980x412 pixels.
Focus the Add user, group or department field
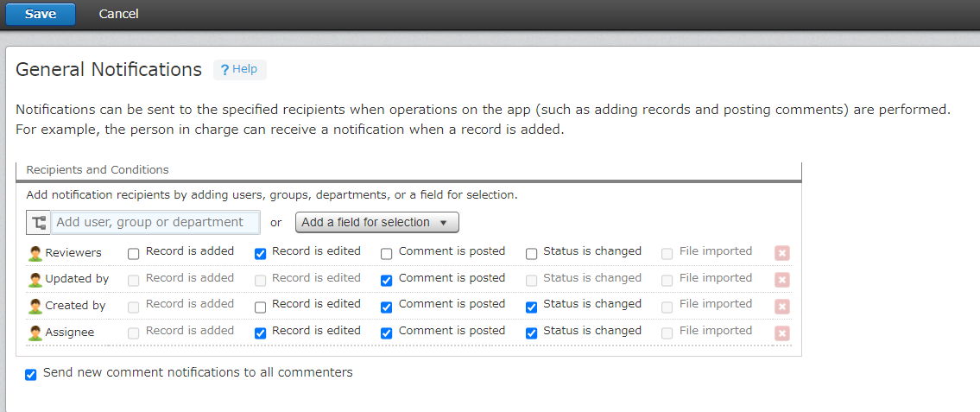click(x=155, y=223)
